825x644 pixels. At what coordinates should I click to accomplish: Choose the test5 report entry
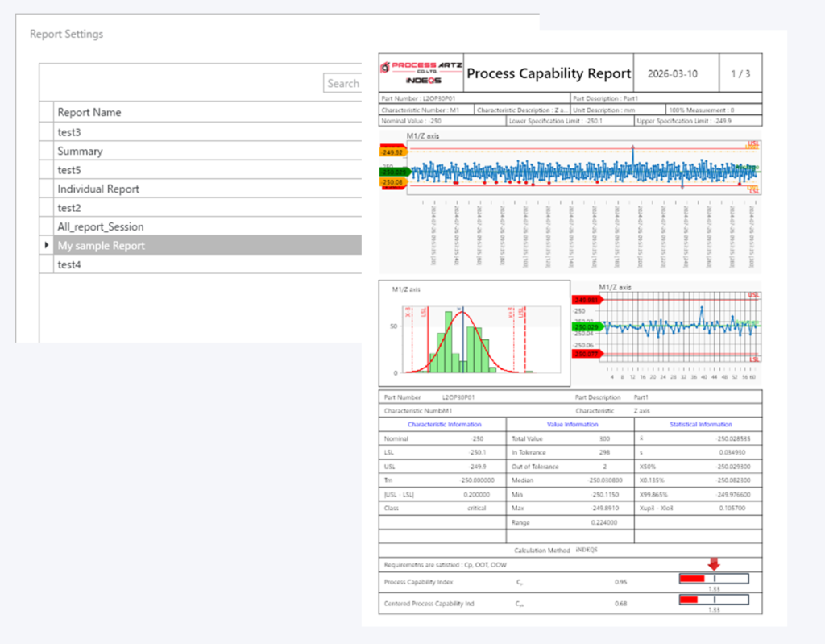click(x=68, y=170)
